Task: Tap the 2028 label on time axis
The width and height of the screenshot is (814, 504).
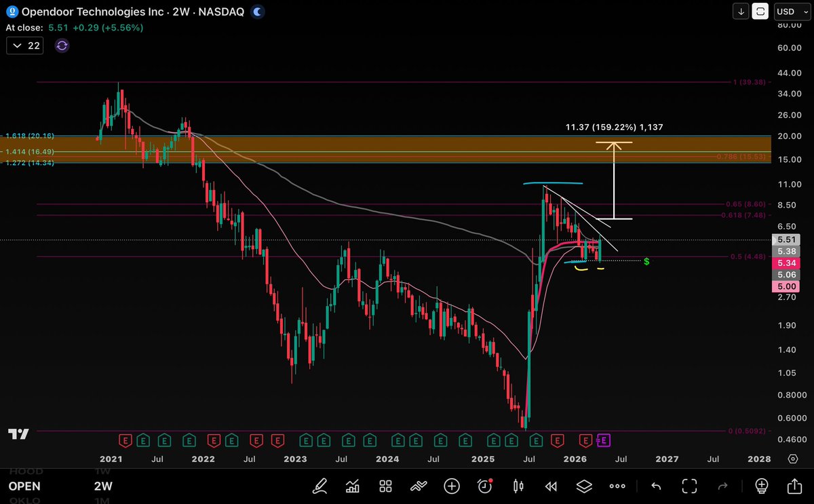Action: (760, 459)
